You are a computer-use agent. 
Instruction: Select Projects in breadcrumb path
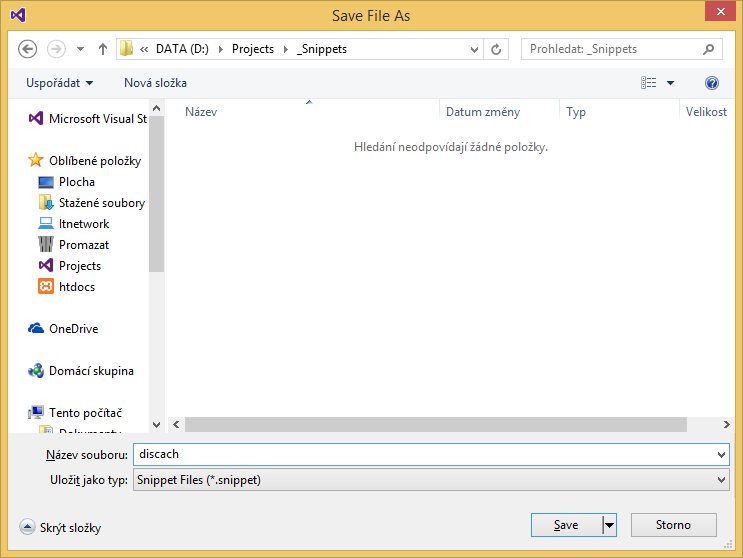point(253,49)
